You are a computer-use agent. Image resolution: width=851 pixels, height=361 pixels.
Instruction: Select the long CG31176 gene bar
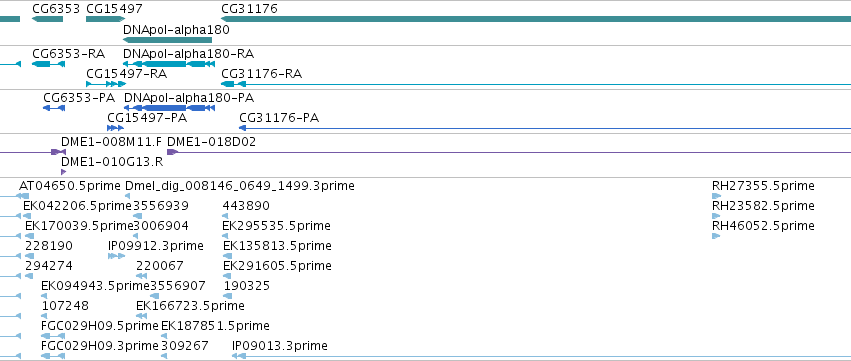coord(536,19)
